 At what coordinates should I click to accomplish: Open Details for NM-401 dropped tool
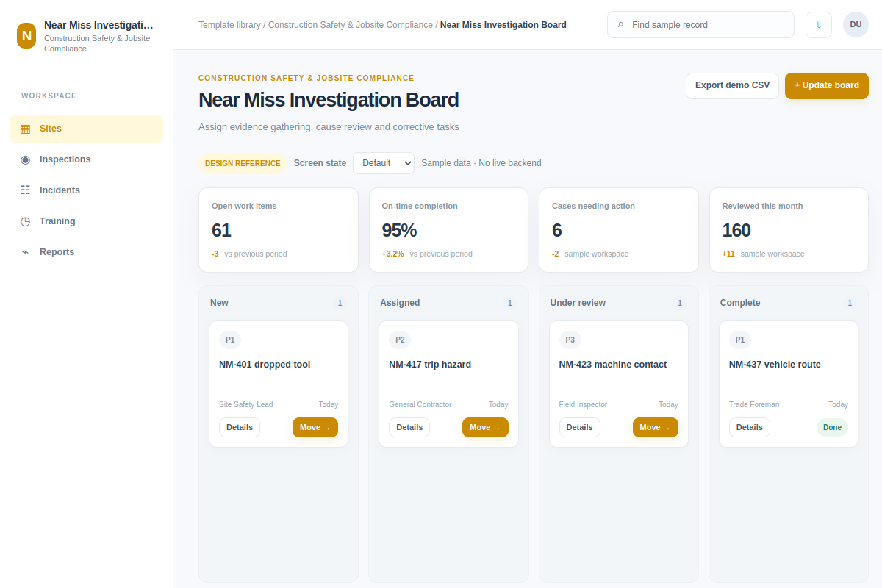240,427
